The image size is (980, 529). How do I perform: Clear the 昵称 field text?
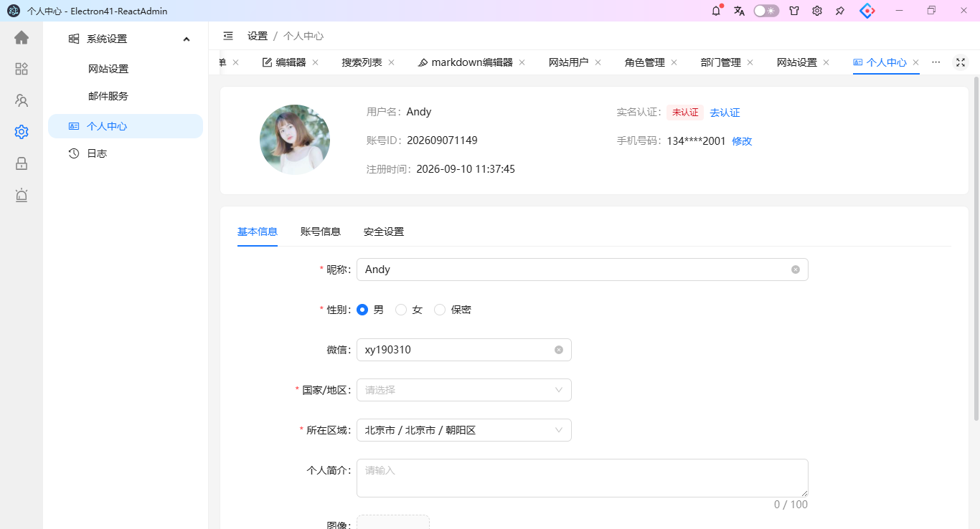(x=796, y=270)
